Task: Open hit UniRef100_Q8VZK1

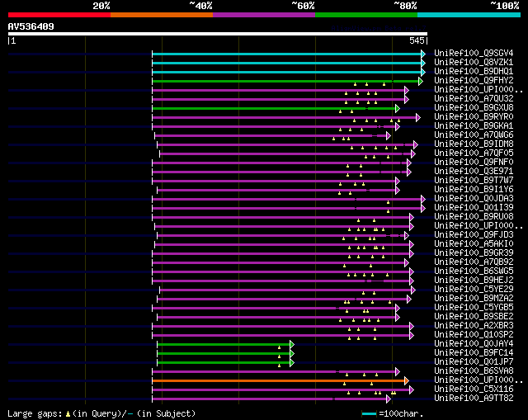Action: point(474,63)
